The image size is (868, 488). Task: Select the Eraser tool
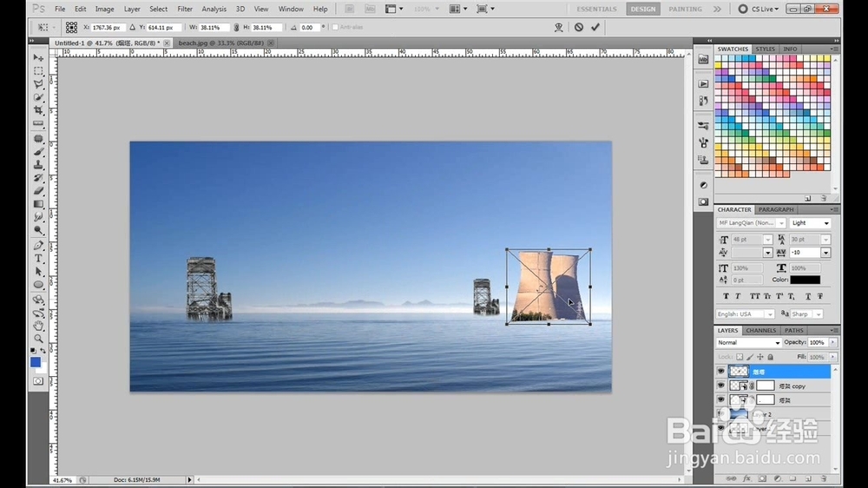point(38,191)
